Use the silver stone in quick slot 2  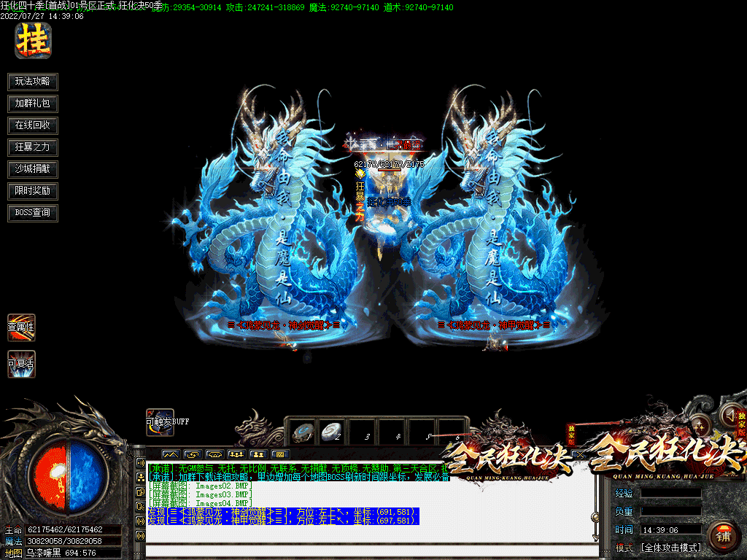click(332, 431)
